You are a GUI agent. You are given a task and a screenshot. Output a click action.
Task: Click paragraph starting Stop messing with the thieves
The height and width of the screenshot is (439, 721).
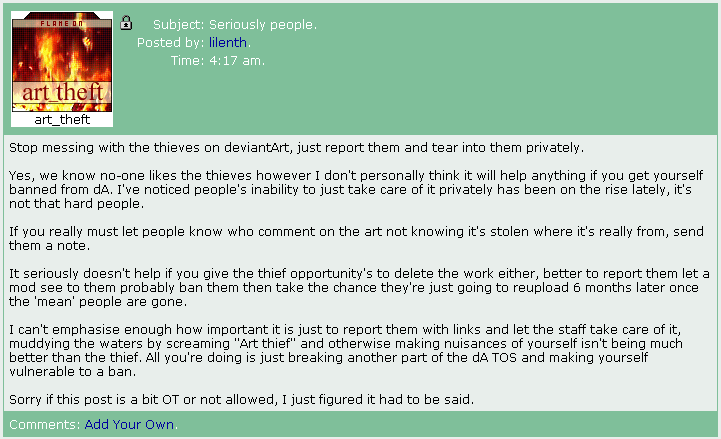pyautogui.click(x=297, y=148)
